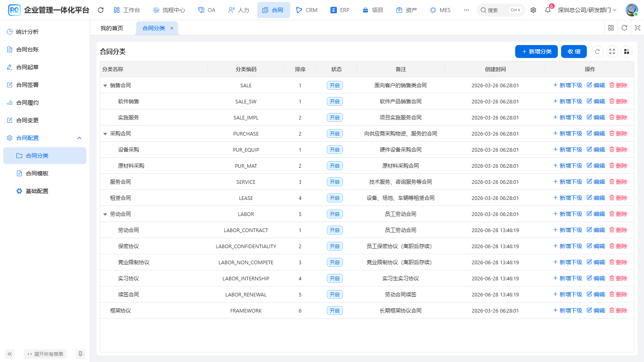Click 删除 for 框架协议 row
644x362 pixels.
point(618,311)
